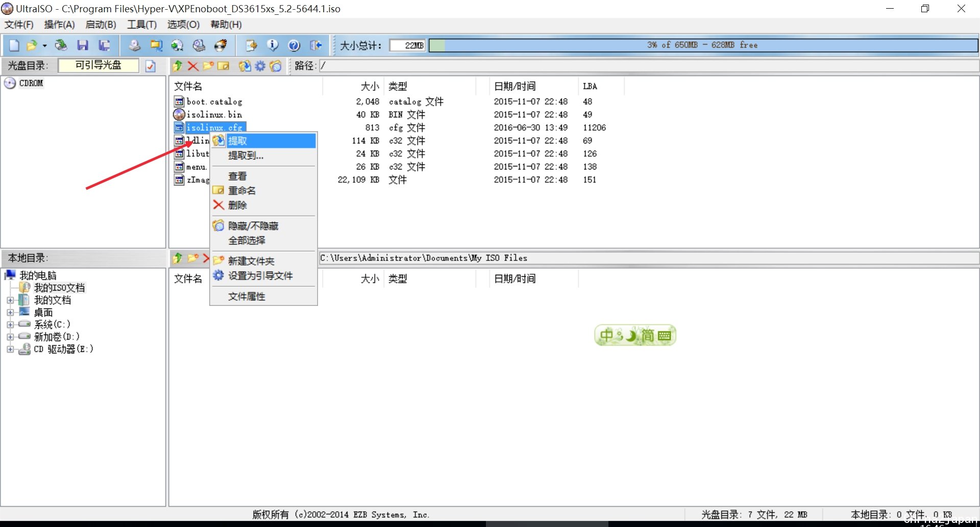The image size is (980, 527).
Task: Open the 操作(A) menu
Action: [x=59, y=25]
